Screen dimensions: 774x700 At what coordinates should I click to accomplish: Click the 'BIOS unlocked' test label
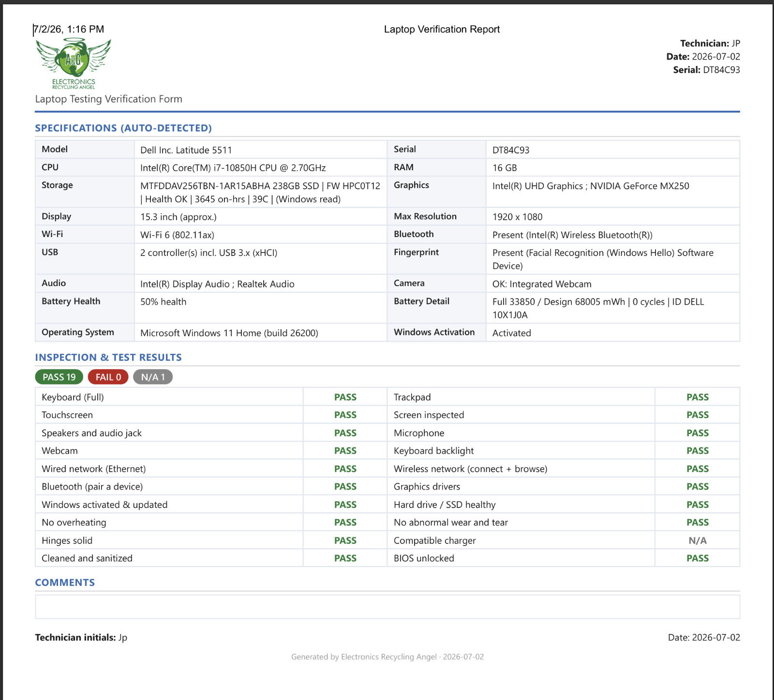424,558
